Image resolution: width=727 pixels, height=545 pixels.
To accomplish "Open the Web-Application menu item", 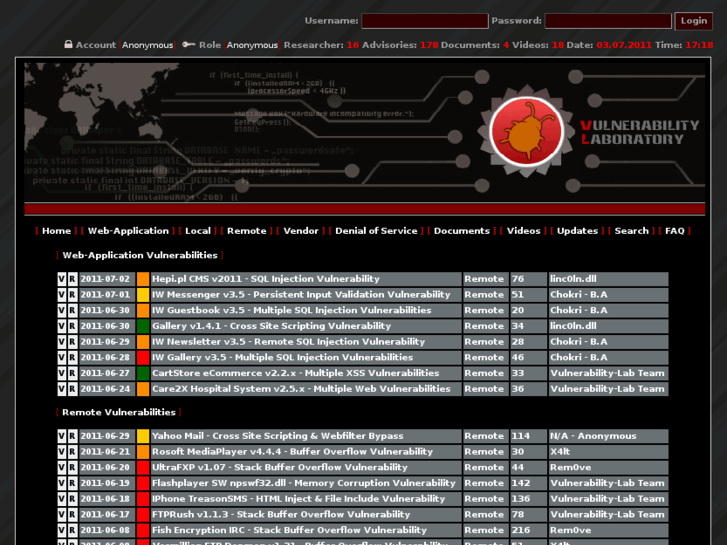I will [128, 231].
